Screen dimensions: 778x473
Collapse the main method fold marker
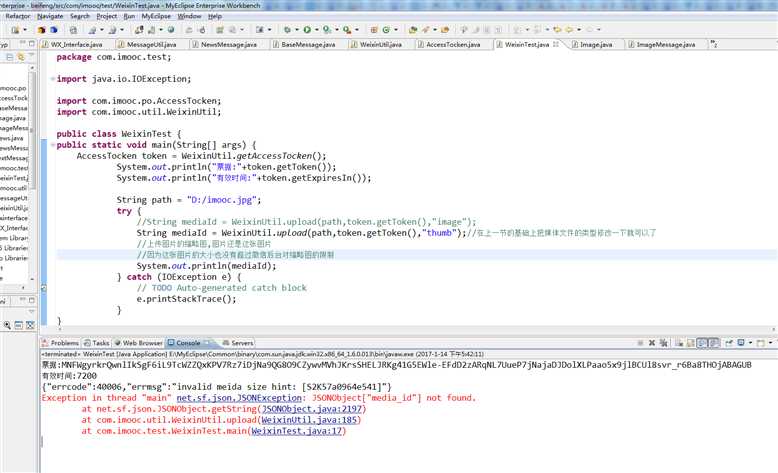53,145
